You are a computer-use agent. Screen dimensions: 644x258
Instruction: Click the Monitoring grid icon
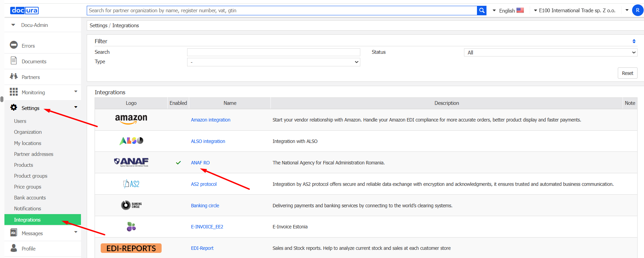point(14,92)
